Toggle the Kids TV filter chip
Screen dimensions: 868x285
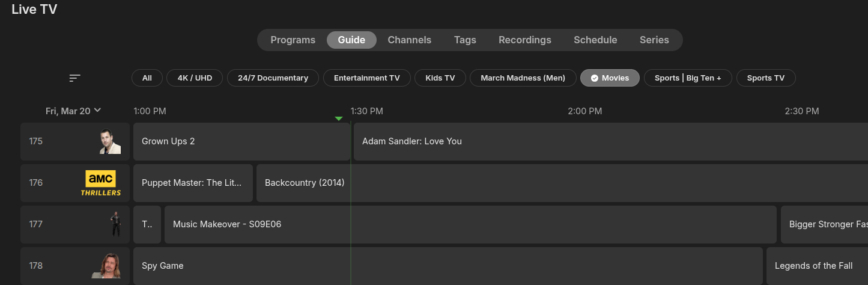point(440,78)
